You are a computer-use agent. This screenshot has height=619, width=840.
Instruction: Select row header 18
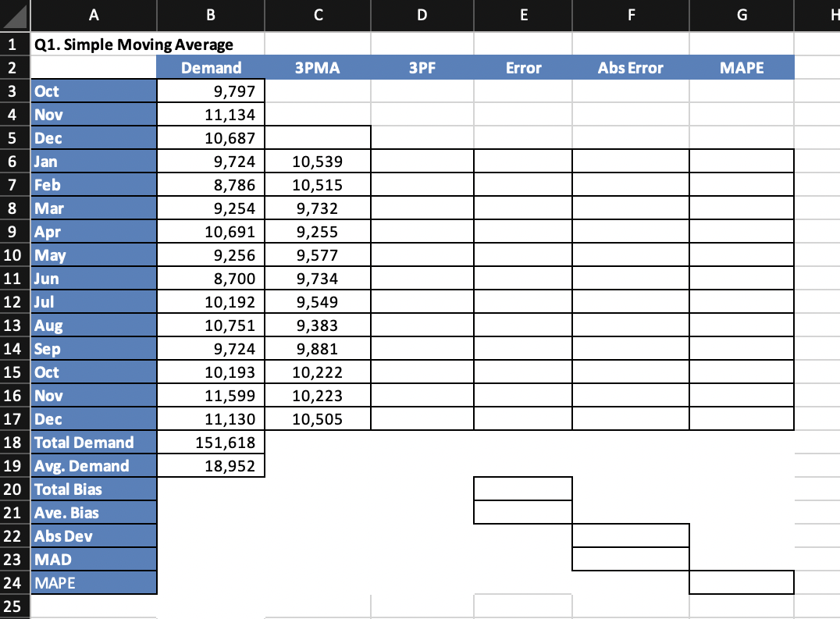tap(14, 442)
